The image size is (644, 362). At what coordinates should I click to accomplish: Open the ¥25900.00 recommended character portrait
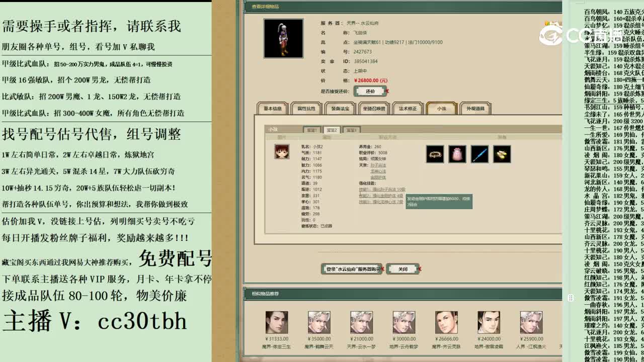click(531, 322)
